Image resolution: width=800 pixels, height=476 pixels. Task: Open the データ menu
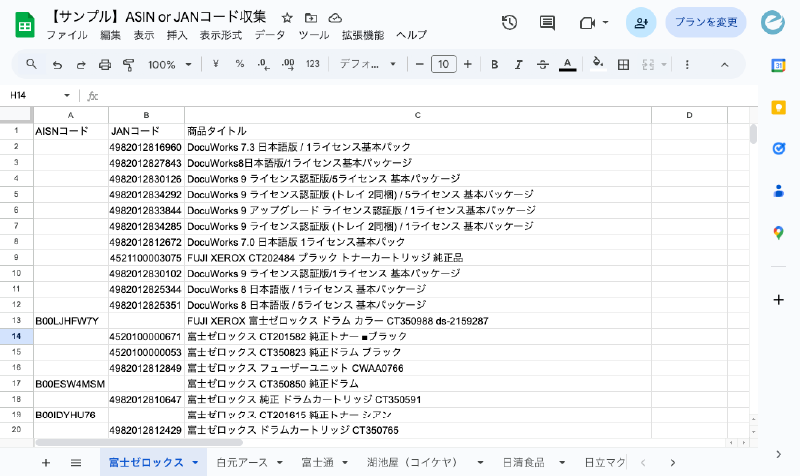click(269, 35)
